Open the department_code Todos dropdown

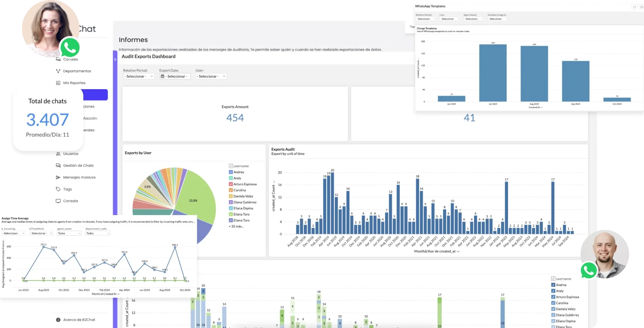98,233
